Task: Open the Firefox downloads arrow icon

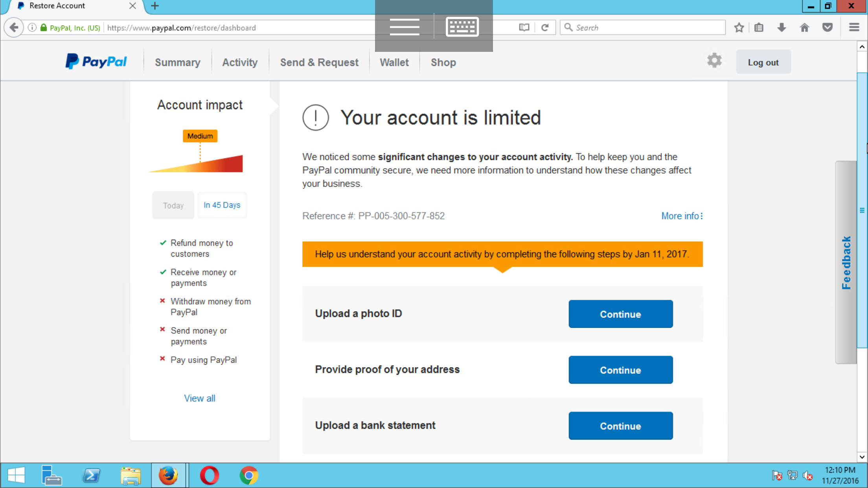Action: pyautogui.click(x=782, y=28)
